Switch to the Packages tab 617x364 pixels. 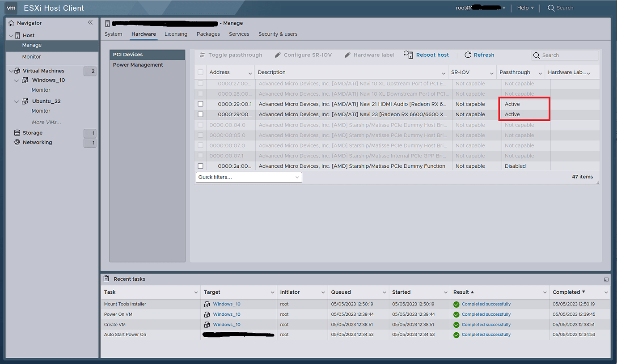208,34
